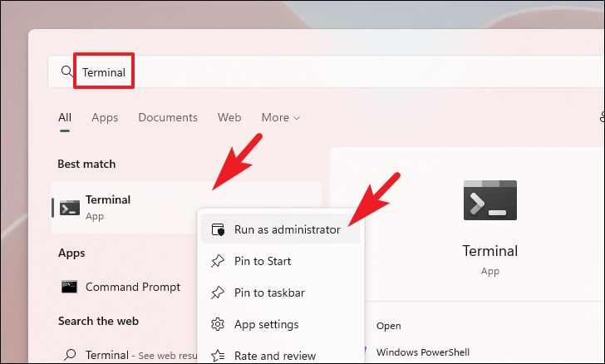Click the Pin to Start pin icon

(x=218, y=261)
